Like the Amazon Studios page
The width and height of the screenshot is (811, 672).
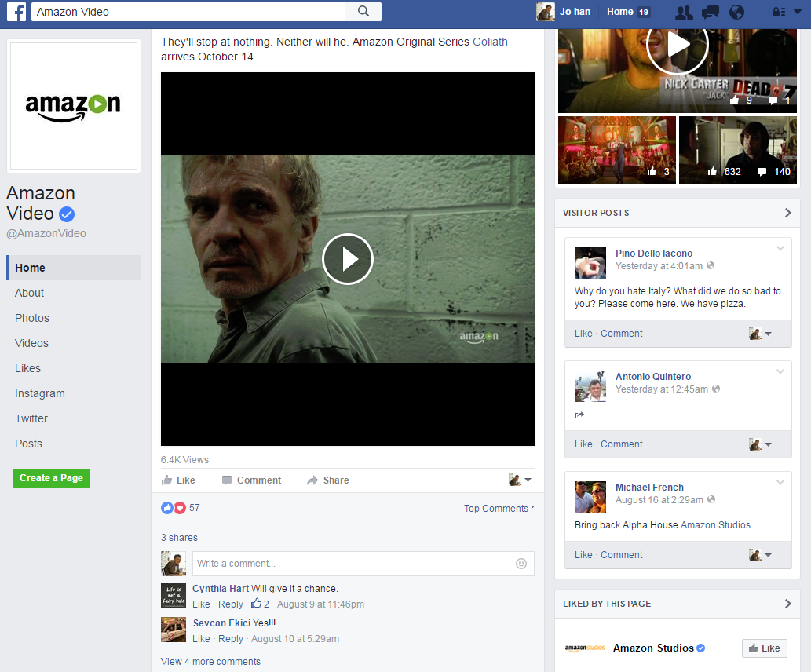(765, 648)
